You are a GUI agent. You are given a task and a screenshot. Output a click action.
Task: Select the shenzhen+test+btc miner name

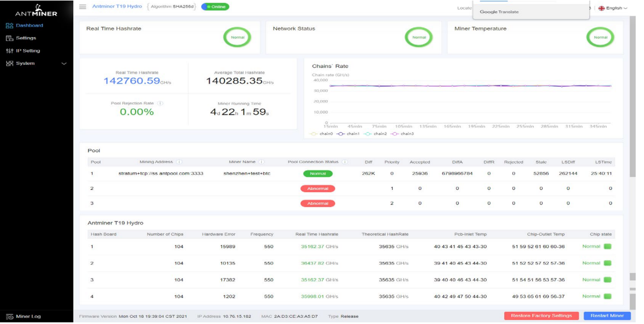coord(247,174)
